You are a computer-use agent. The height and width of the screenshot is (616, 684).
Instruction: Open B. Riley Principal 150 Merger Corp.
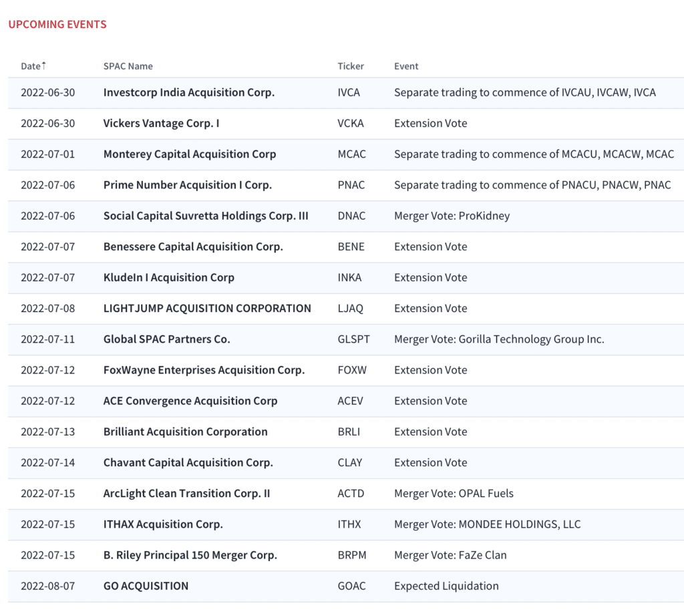click(190, 555)
